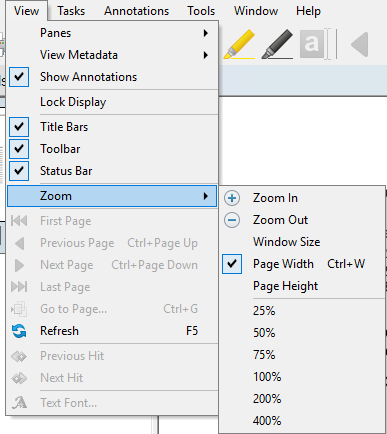
Task: Open the Zoom submenu arrow
Action: tap(206, 196)
